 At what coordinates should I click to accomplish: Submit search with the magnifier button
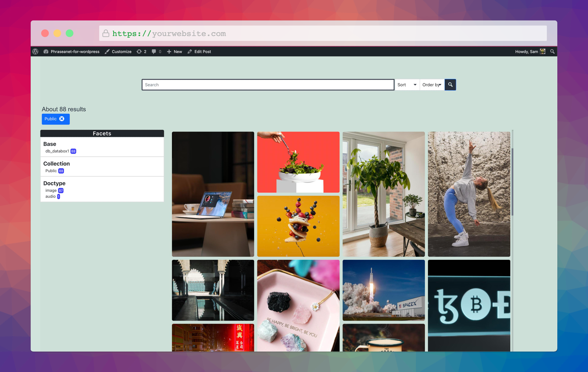click(450, 85)
